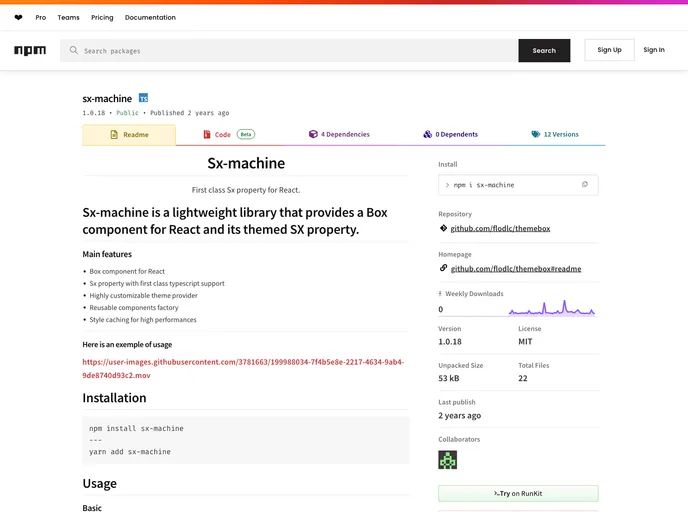Screen dimensions: 688x512
Task: Click the npm i sx-machine install box
Action: click(518, 185)
